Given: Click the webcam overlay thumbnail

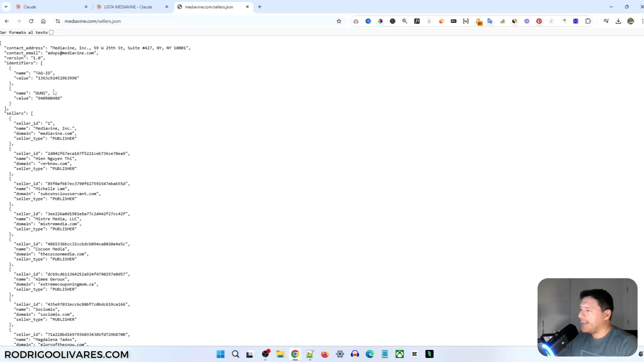Looking at the screenshot, I should tap(587, 317).
